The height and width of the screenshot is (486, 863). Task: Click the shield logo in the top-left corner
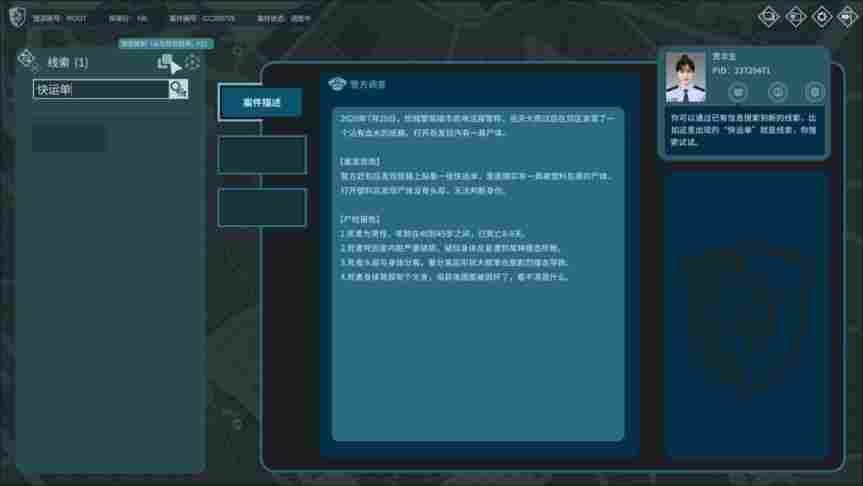click(x=17, y=17)
